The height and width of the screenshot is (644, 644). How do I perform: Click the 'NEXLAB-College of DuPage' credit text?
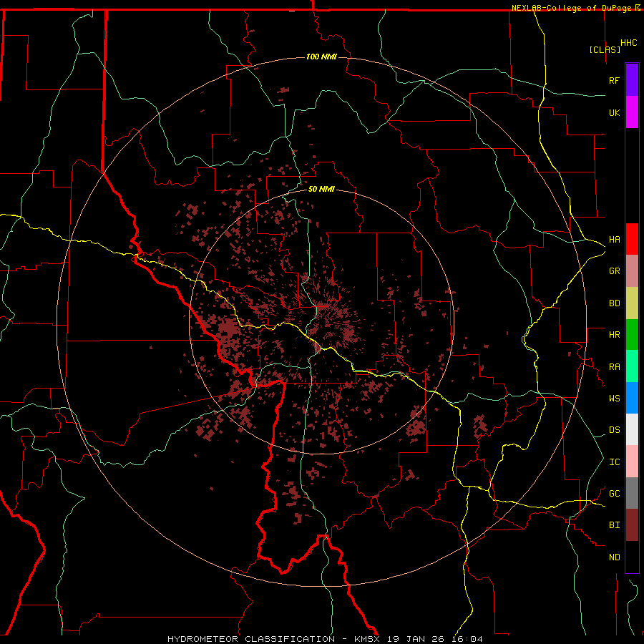coord(571,8)
